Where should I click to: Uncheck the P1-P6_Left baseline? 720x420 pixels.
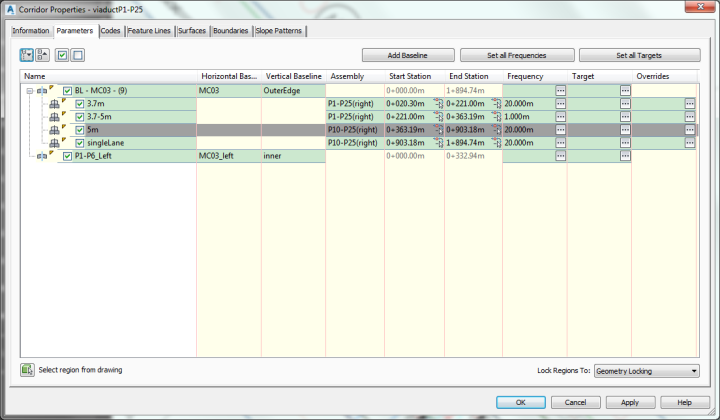(68, 156)
